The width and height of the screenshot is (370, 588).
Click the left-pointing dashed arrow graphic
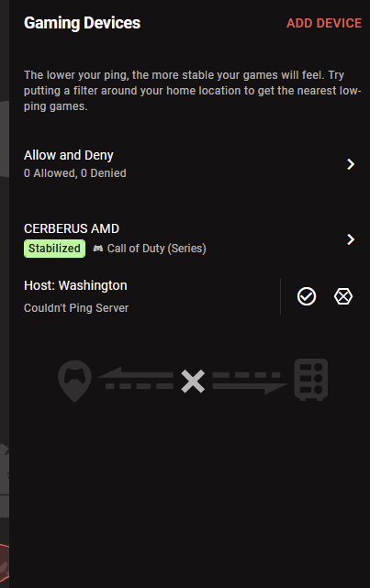tap(136, 378)
